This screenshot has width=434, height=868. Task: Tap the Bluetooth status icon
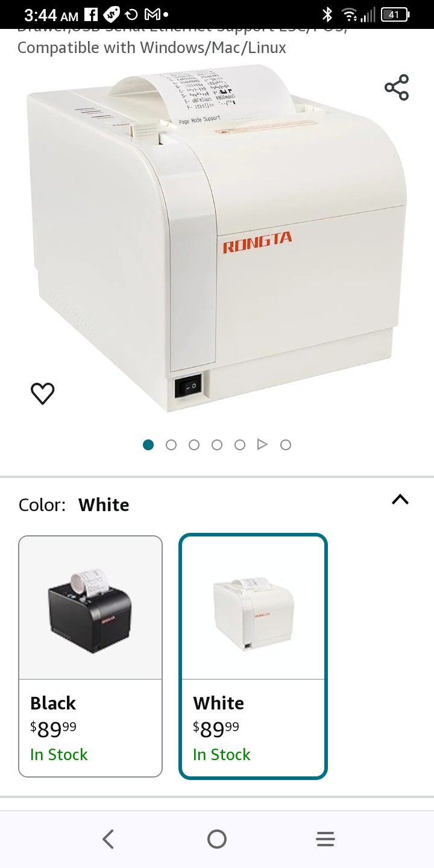click(327, 14)
